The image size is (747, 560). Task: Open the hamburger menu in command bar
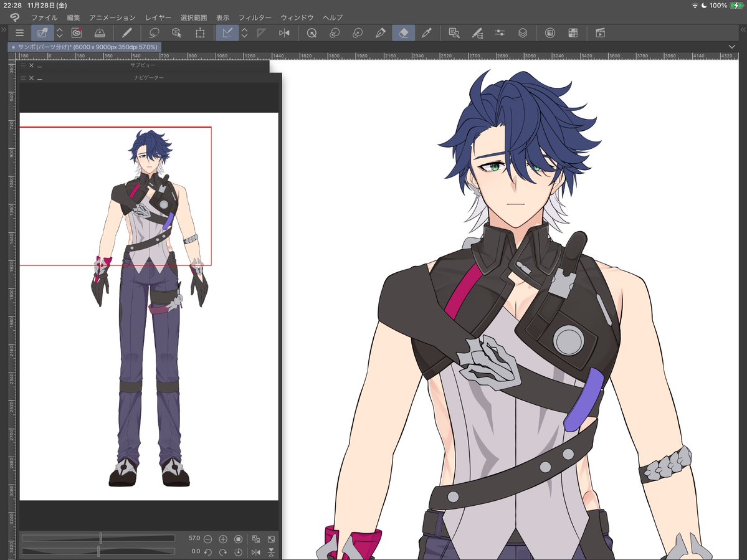click(x=19, y=33)
